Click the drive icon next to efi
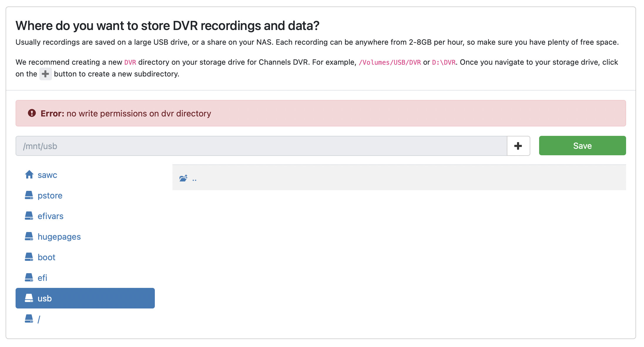 [29, 278]
